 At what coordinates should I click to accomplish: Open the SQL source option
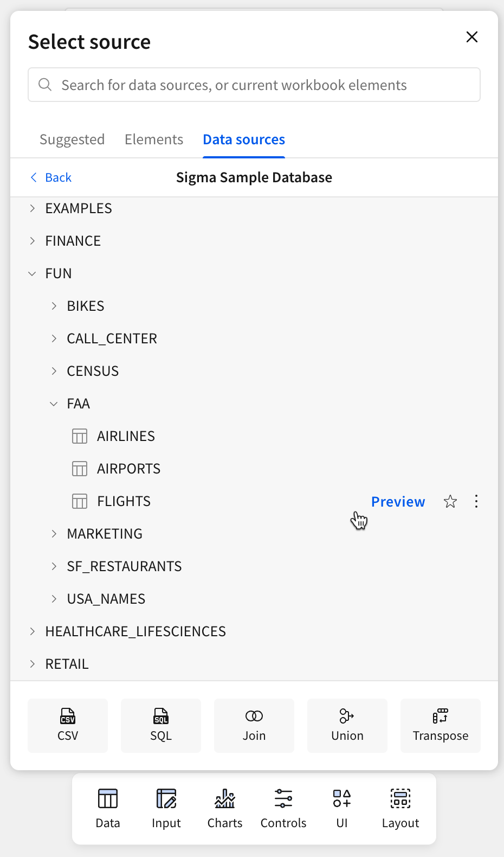coord(161,725)
